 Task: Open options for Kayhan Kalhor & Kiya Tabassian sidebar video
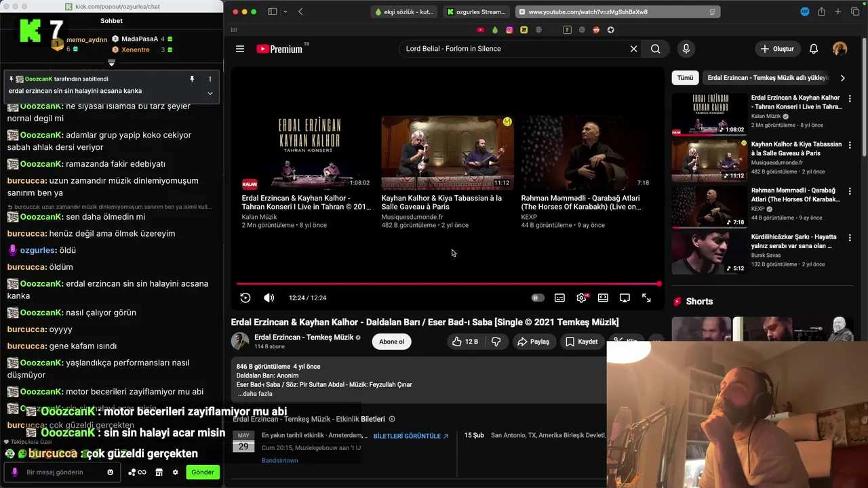[x=850, y=144]
